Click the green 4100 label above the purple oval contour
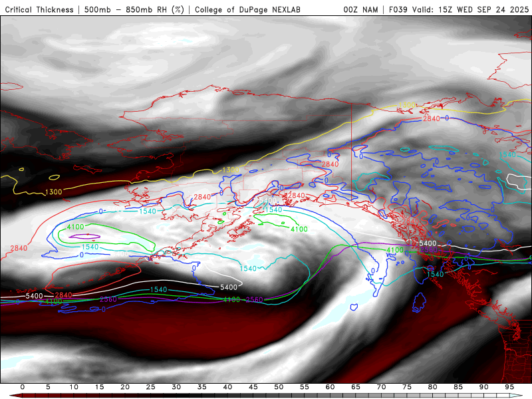 tap(75, 227)
